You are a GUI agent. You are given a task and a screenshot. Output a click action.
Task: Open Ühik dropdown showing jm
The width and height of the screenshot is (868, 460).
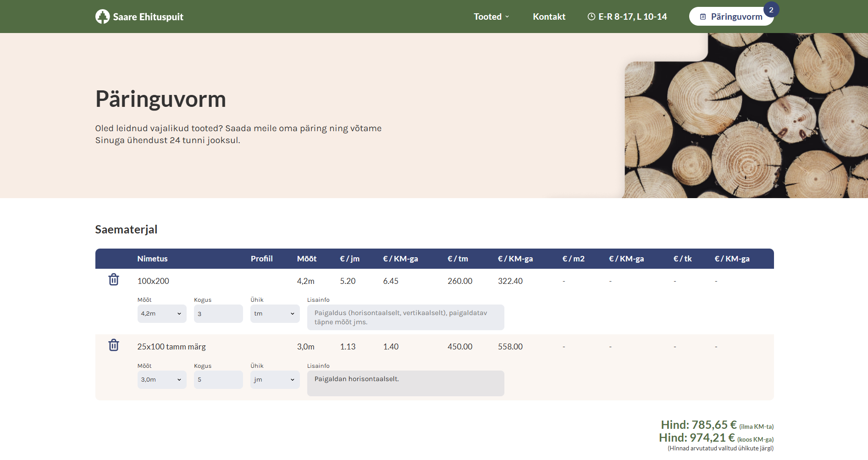coord(275,380)
